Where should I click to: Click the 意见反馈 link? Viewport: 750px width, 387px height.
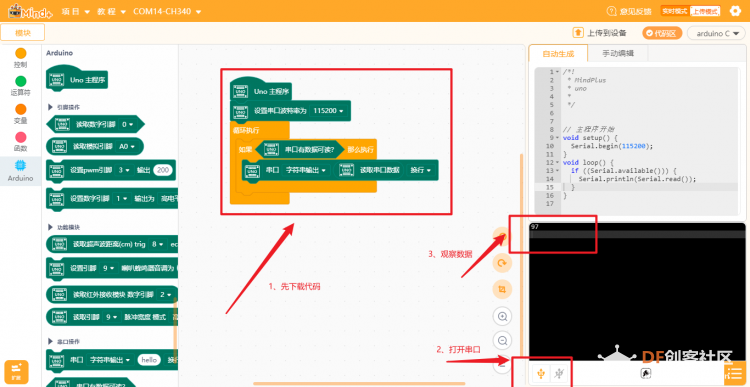click(635, 11)
